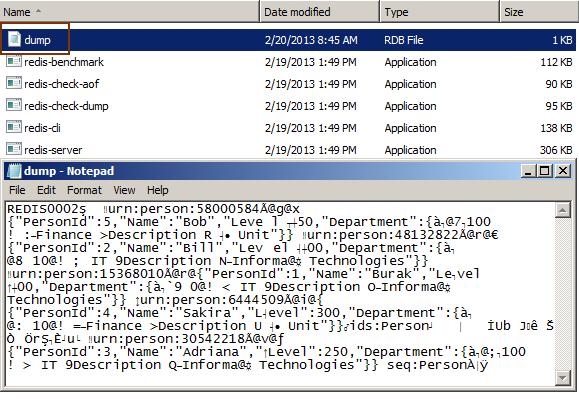579x399 pixels.
Task: Open the File menu in Notepad
Action: click(x=17, y=190)
